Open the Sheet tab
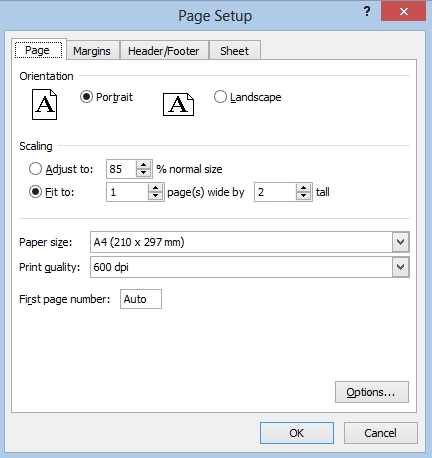Viewport: 432px width, 458px height. click(234, 51)
